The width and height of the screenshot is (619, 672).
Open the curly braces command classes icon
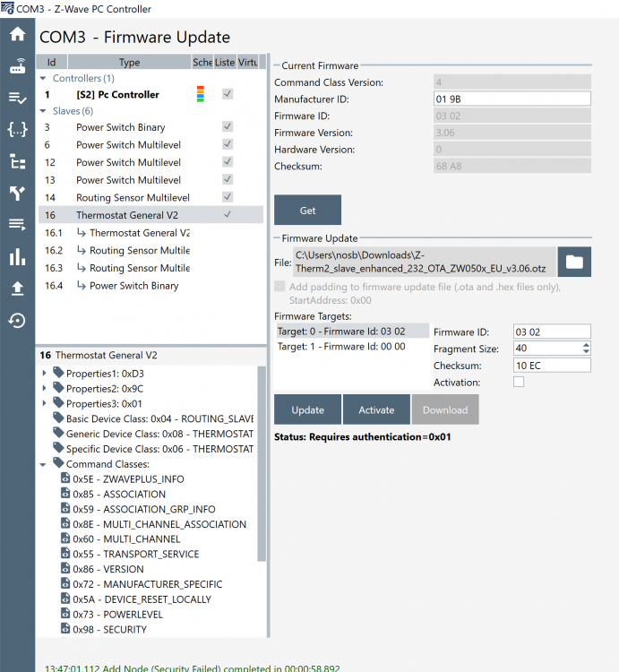pyautogui.click(x=17, y=130)
